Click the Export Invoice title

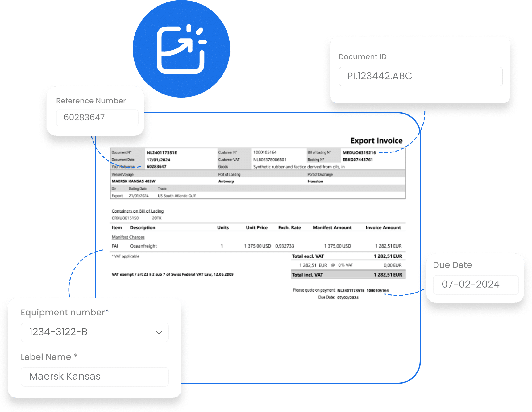pos(376,141)
